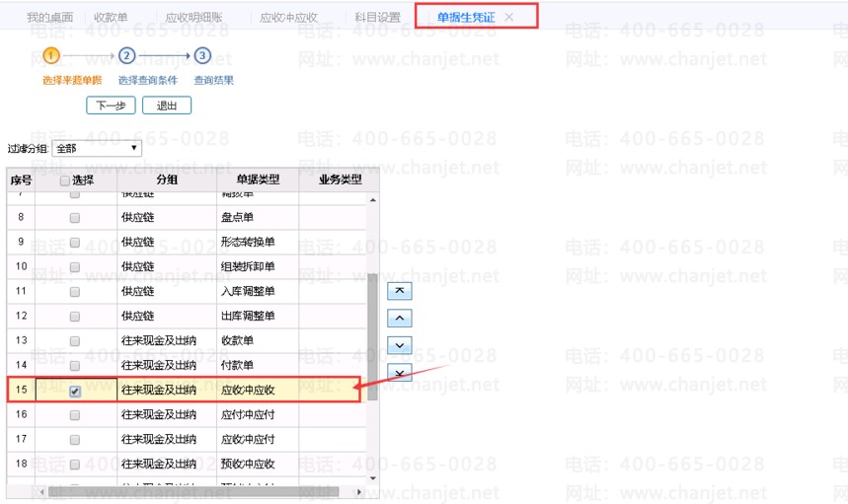Click 查询结果 step label
Image resolution: width=848 pixels, height=504 pixels.
[213, 81]
